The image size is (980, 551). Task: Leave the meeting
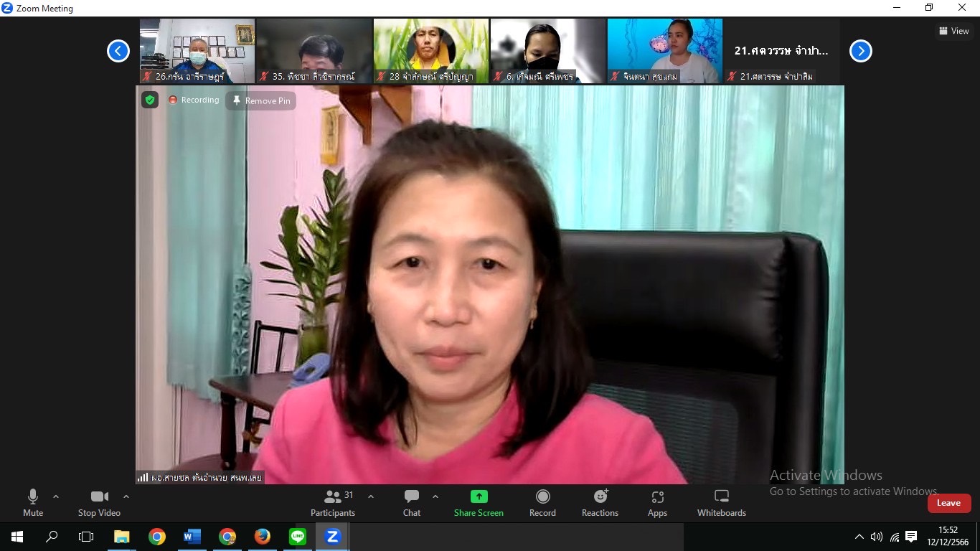pos(948,503)
